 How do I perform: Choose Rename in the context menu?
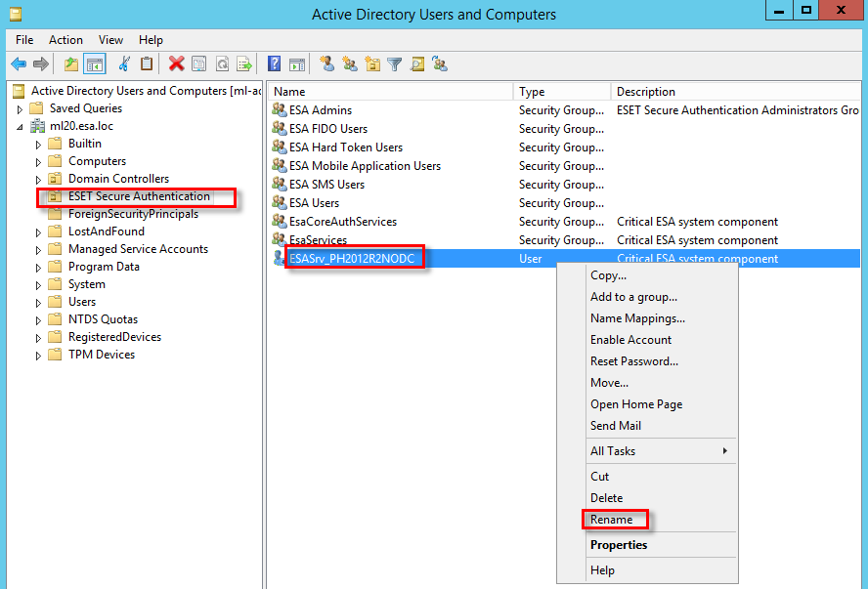pos(612,520)
